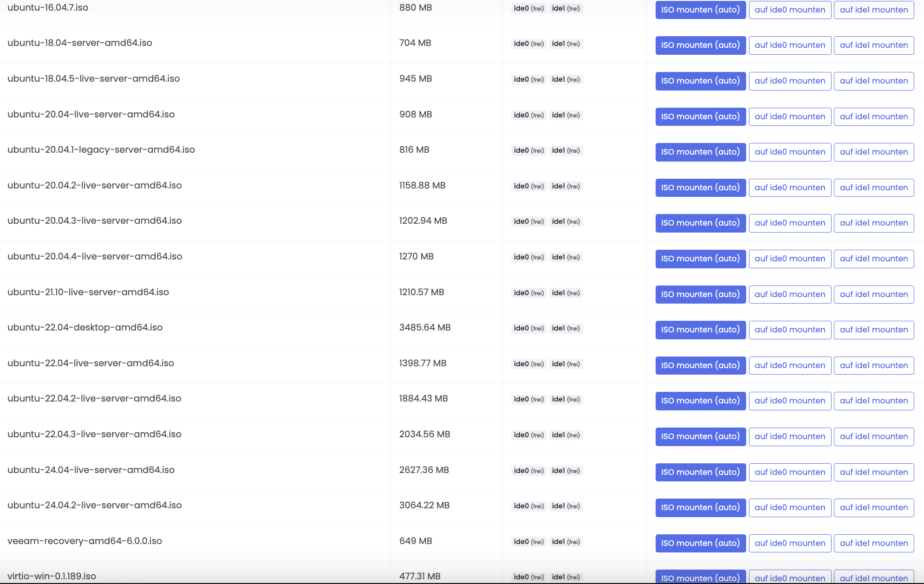Mount ubuntu-20.04.2-live-server on ide1

click(x=873, y=188)
